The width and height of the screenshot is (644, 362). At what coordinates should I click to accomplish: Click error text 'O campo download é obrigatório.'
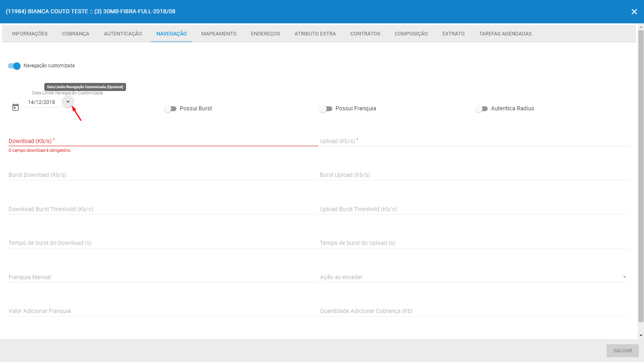pos(40,150)
